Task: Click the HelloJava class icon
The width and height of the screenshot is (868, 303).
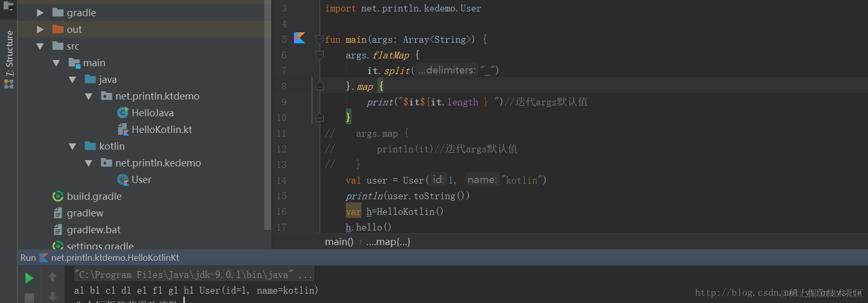Action: (x=123, y=113)
